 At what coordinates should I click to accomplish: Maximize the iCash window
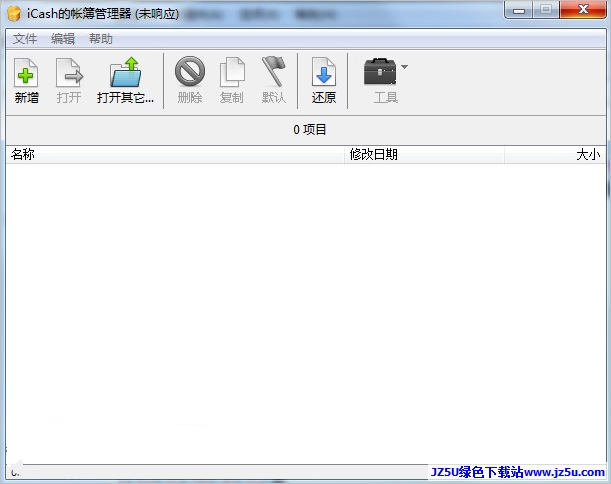point(546,10)
